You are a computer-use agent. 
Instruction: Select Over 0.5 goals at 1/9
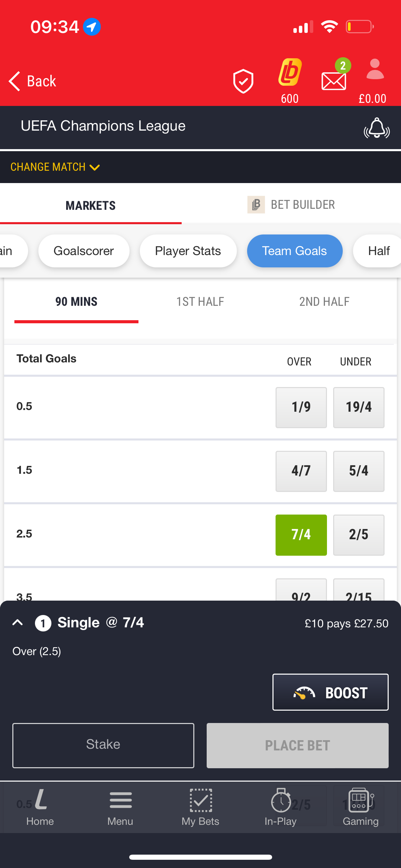(x=301, y=407)
